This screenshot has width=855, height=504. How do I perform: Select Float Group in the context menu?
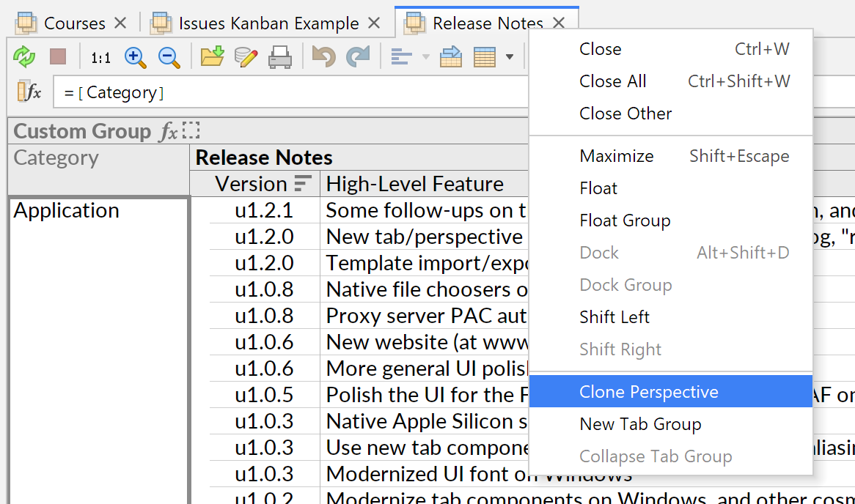click(x=625, y=220)
